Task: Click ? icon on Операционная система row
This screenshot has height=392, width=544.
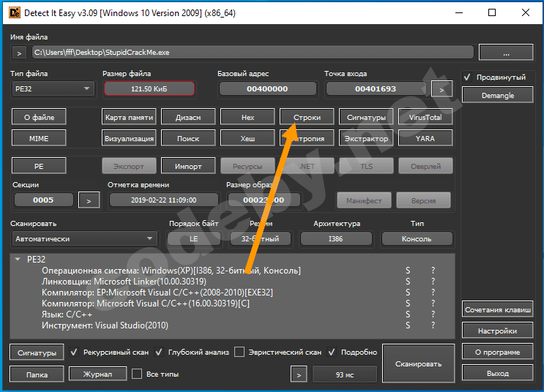Action: tap(433, 271)
